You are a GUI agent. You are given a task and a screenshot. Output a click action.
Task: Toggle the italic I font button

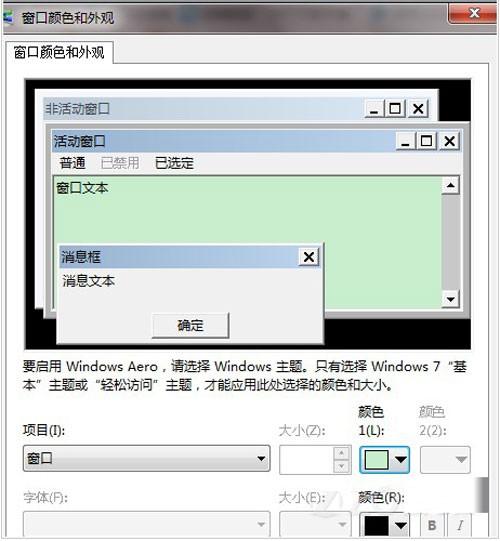click(460, 525)
